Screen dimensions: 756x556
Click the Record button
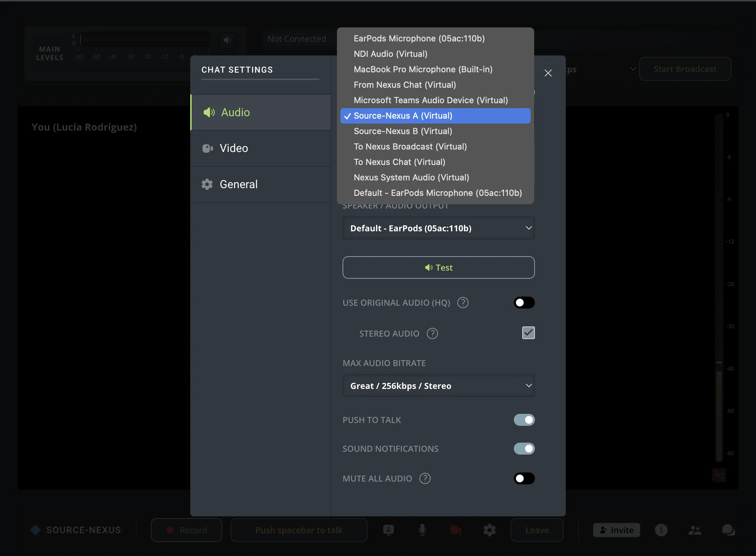coord(186,530)
